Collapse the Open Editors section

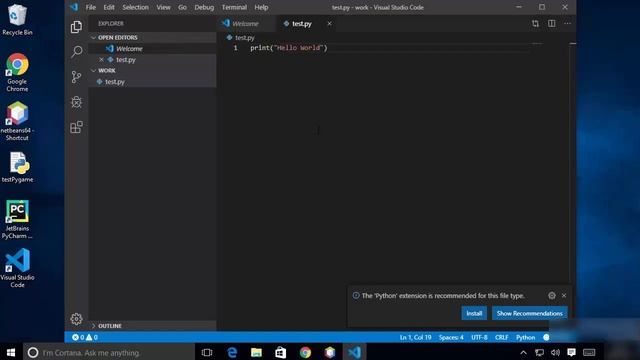coord(152,38)
